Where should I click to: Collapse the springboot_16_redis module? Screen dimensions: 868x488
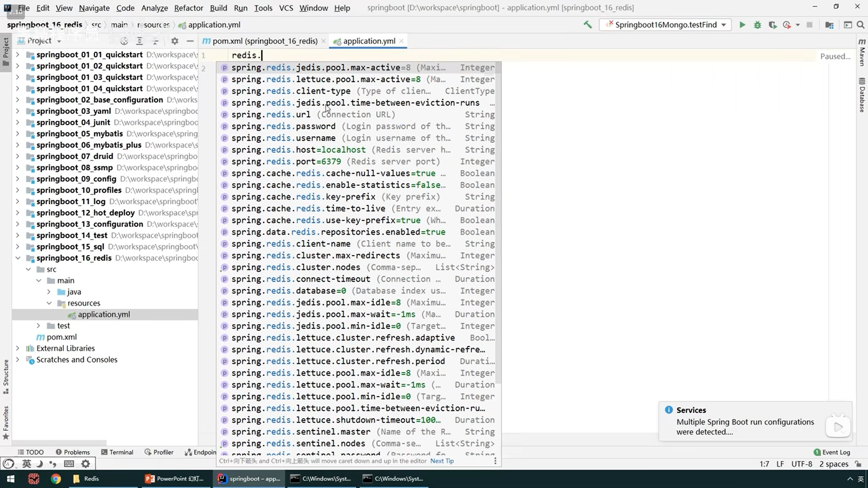[18, 258]
